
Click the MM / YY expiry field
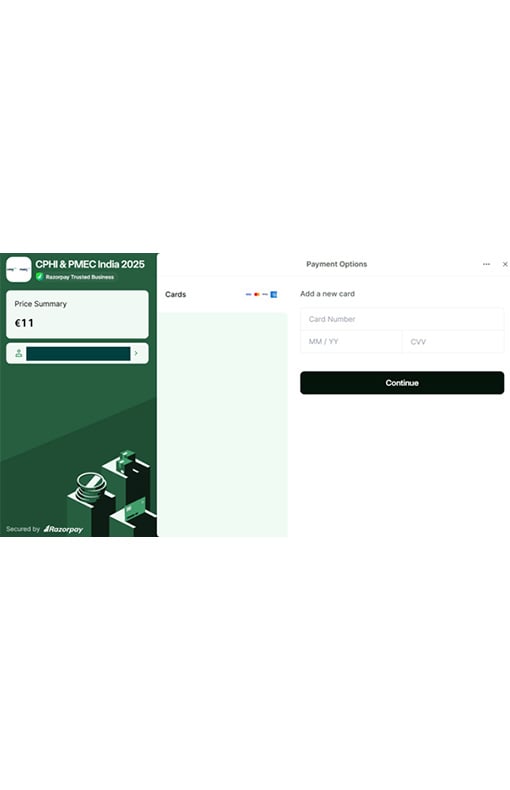(x=351, y=342)
